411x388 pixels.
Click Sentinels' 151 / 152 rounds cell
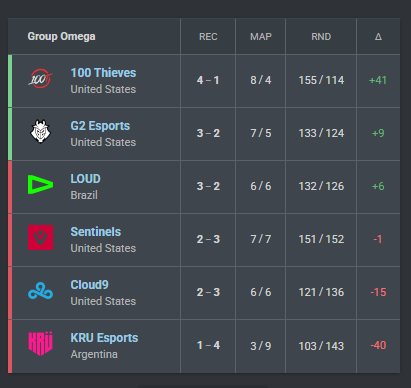321,239
